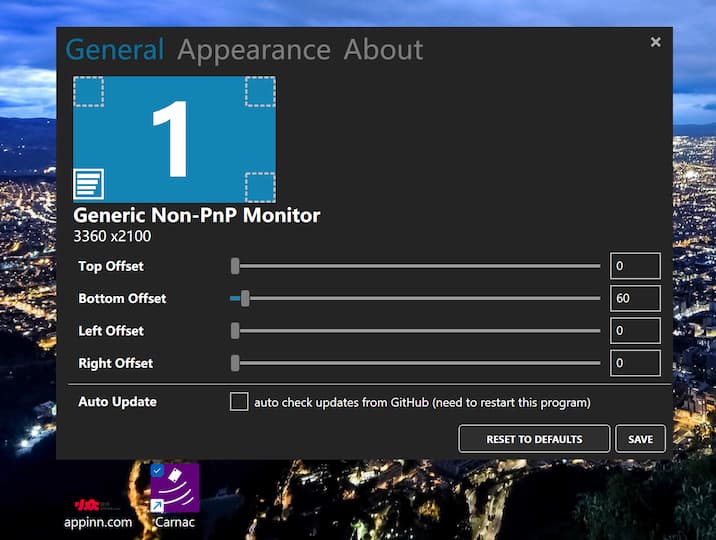Image resolution: width=716 pixels, height=540 pixels.
Task: Click the appinn.com logo on the desktop
Action: [x=98, y=505]
